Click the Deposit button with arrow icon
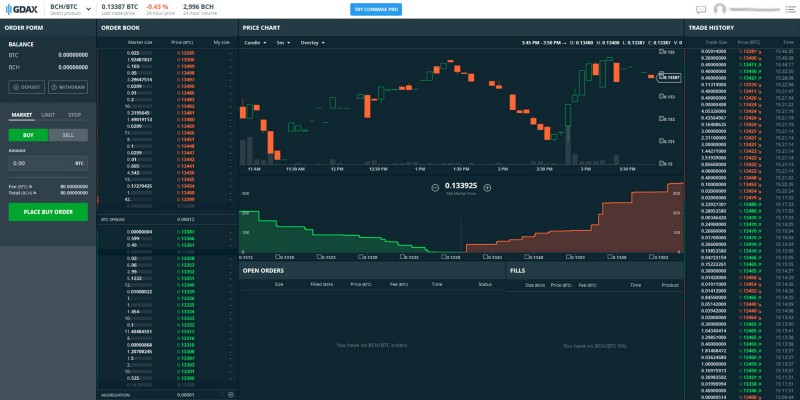The height and width of the screenshot is (400, 800). point(27,87)
